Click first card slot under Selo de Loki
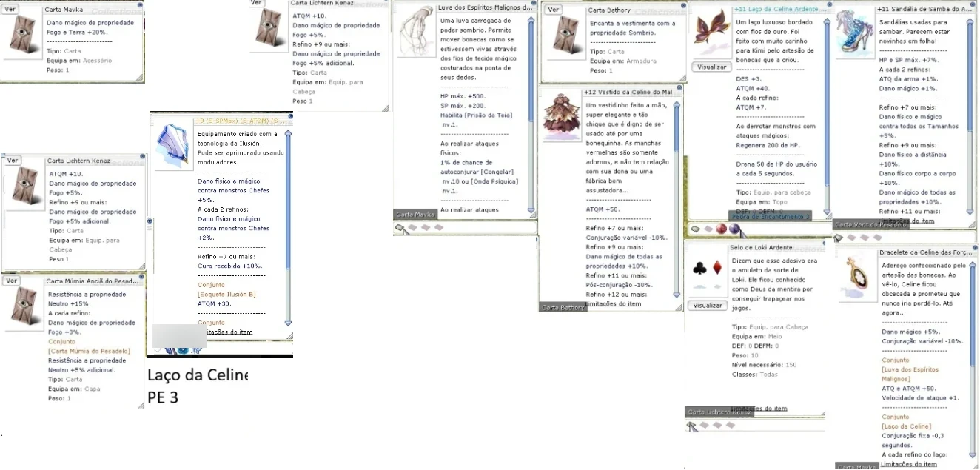This screenshot has height=470, width=980. [x=692, y=426]
